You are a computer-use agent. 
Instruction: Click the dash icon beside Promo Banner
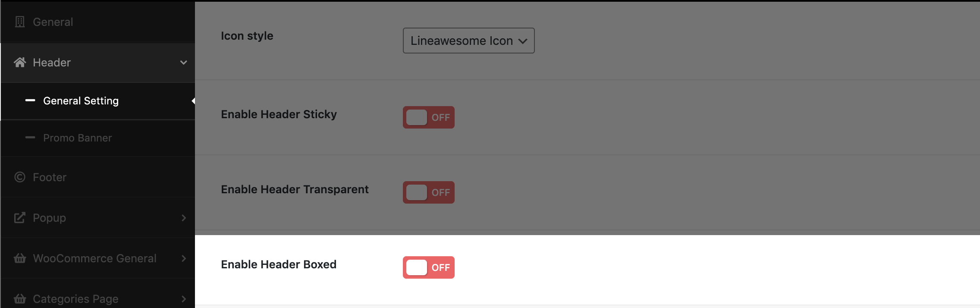tap(30, 138)
